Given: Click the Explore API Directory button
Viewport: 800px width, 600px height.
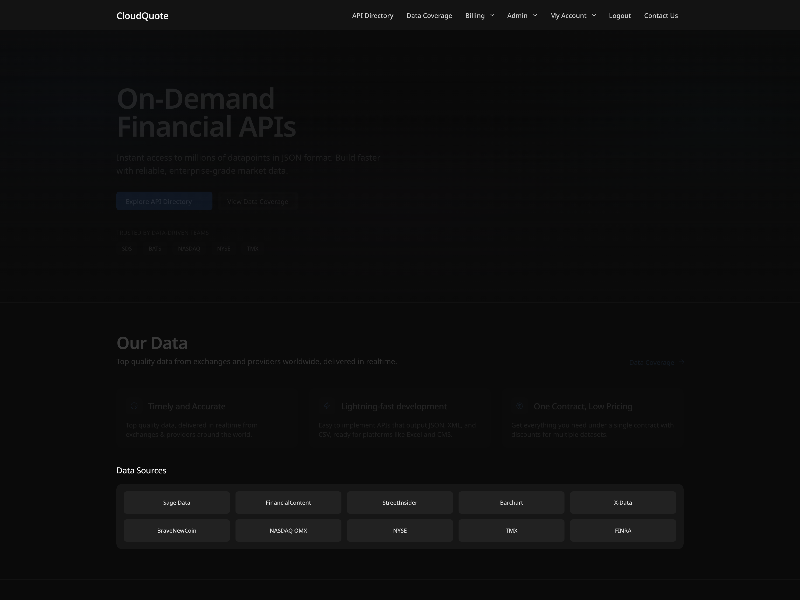Looking at the screenshot, I should 164,201.
